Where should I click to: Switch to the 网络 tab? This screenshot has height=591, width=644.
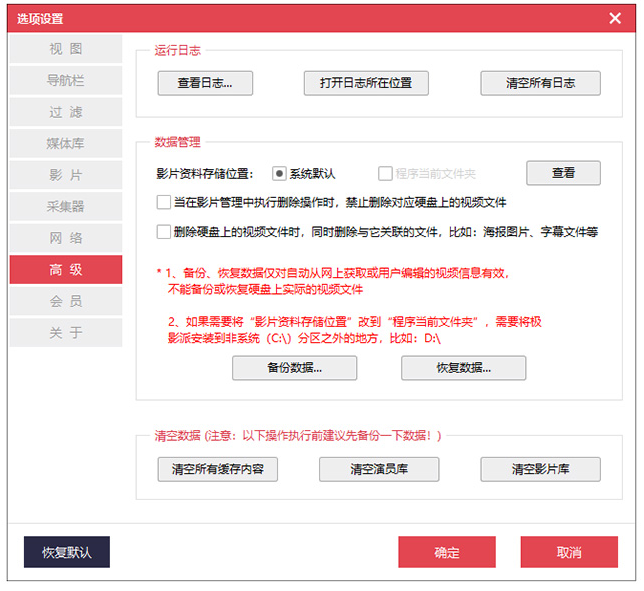click(66, 238)
